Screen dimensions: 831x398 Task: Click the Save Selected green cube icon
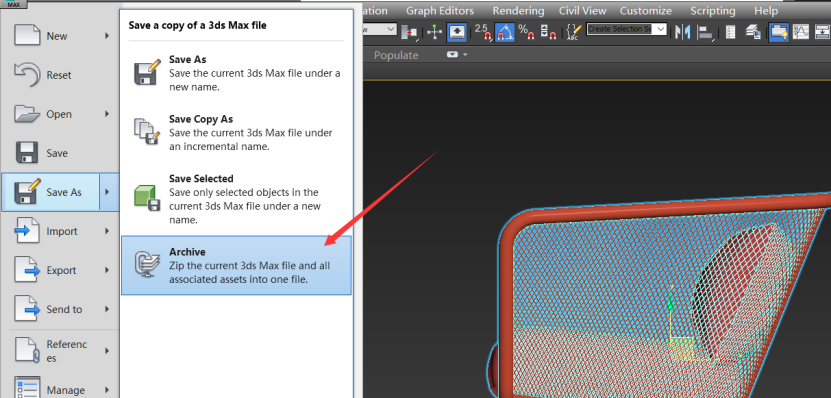pyautogui.click(x=147, y=198)
